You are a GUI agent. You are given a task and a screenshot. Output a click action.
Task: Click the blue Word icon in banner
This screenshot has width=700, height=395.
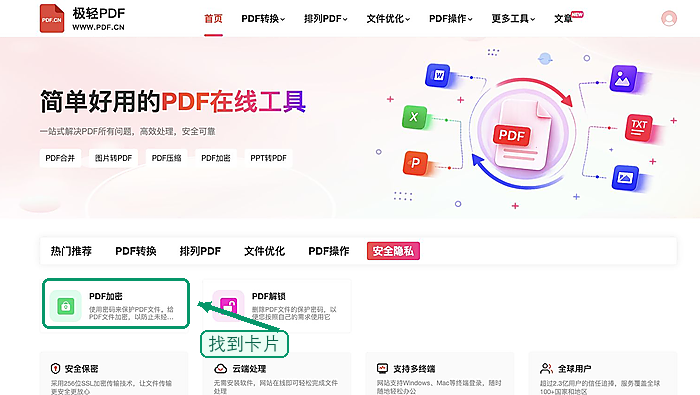[x=438, y=75]
